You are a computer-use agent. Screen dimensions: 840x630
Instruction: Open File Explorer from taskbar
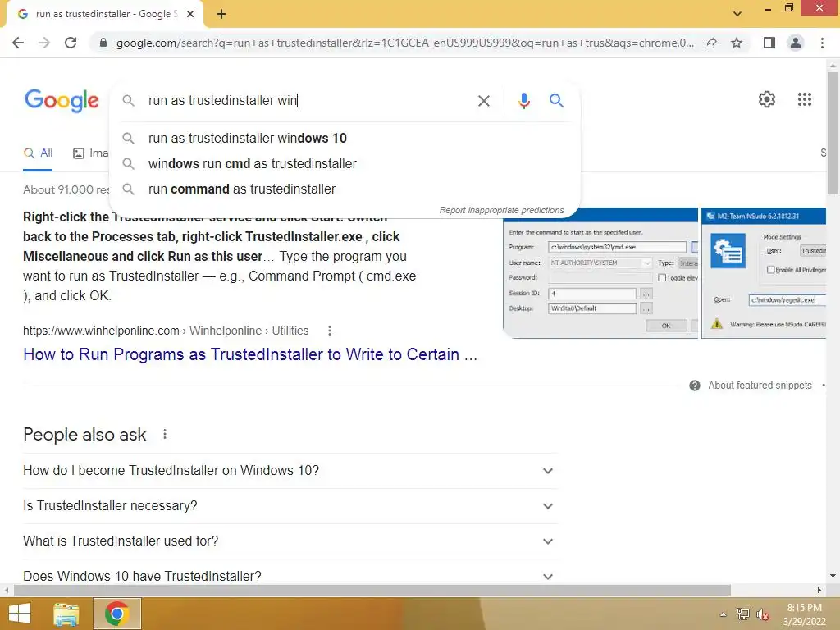(66, 614)
